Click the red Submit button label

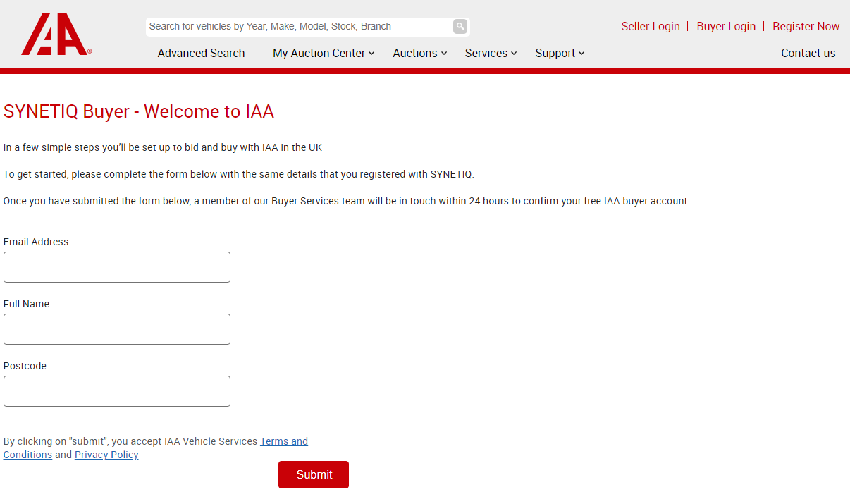click(x=313, y=474)
